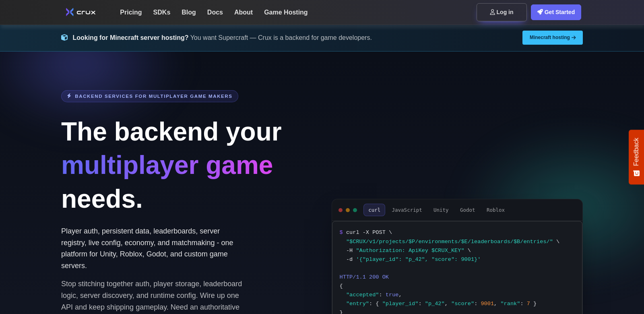Switch to the JavaScript code tab
The image size is (644, 314).
click(x=407, y=210)
